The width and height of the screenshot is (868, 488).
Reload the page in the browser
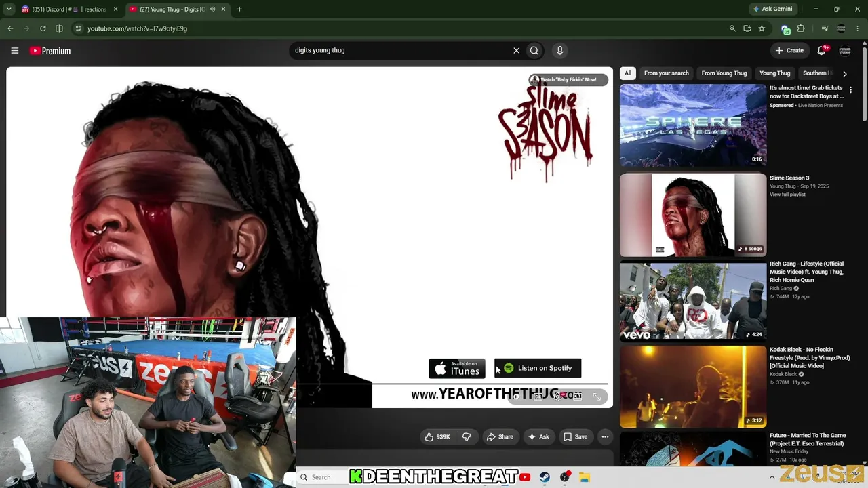pos(43,28)
